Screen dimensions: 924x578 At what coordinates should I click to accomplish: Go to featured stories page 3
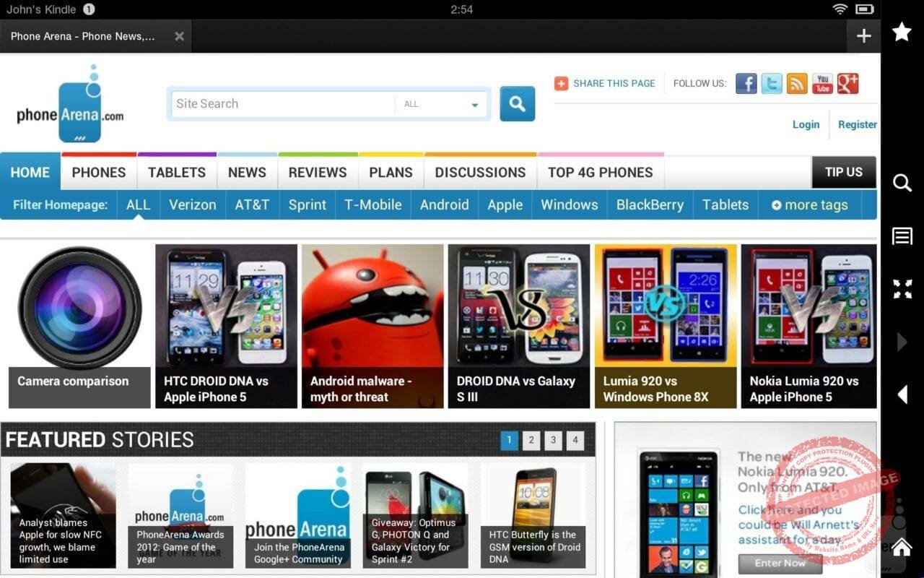pyautogui.click(x=554, y=440)
